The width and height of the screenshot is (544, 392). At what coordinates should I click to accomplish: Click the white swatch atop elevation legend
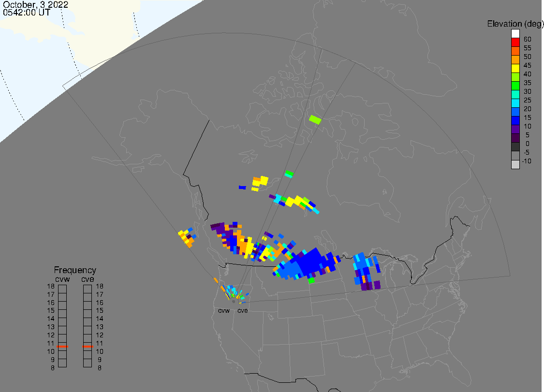coord(515,34)
